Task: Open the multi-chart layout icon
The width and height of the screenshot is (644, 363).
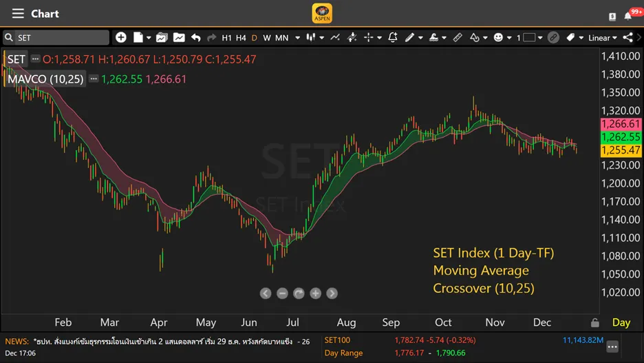Action: (162, 37)
